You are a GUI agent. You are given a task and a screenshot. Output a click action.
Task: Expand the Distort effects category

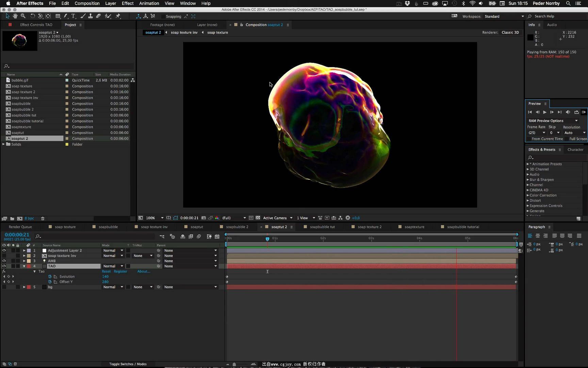528,200
